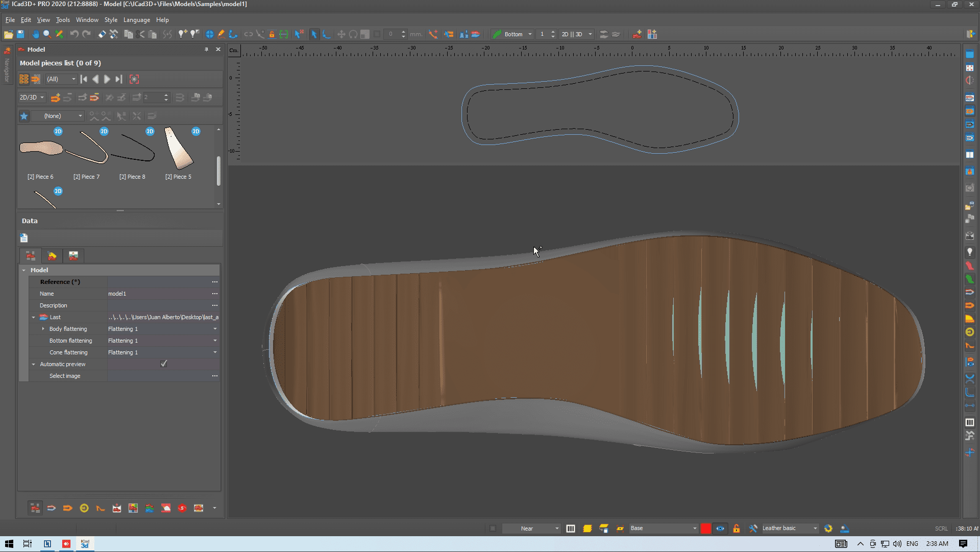Click the orange padlock icon in status bar
Viewport: 980px width, 552px height.
[736, 529]
